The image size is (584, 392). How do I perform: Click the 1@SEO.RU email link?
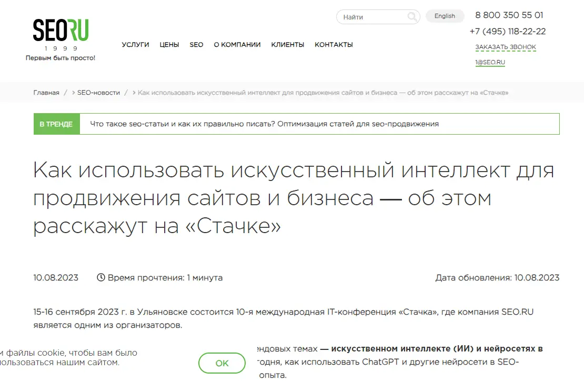[490, 62]
